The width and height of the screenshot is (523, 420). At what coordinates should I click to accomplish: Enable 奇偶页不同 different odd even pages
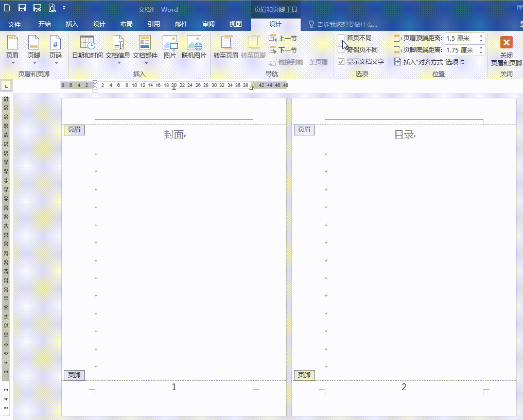pyautogui.click(x=341, y=50)
